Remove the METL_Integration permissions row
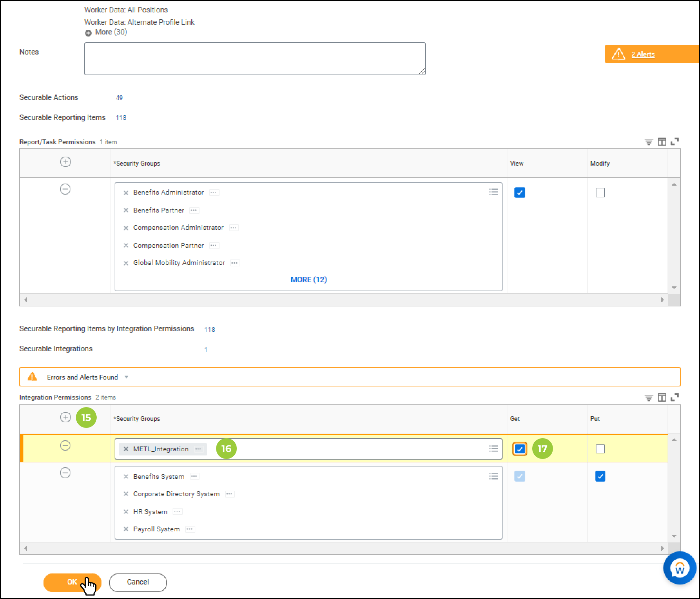Screen dimensions: 700x599 (x=65, y=445)
